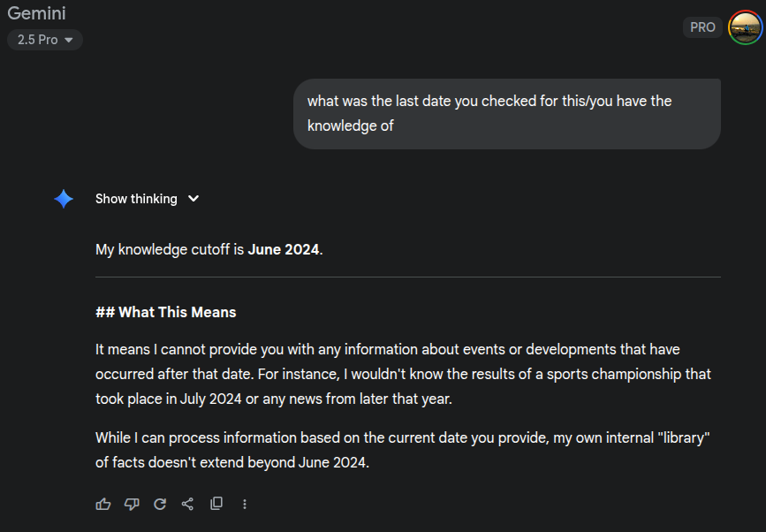Screen dimensions: 766x532
Task: Click the blue Gemini sparkle icon
Action: [64, 199]
